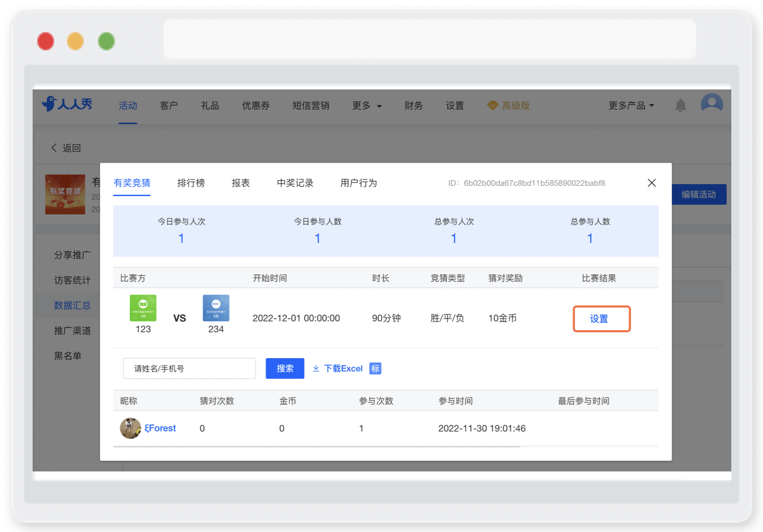763x532 pixels.
Task: Click the 编辑活动 button
Action: tap(699, 194)
